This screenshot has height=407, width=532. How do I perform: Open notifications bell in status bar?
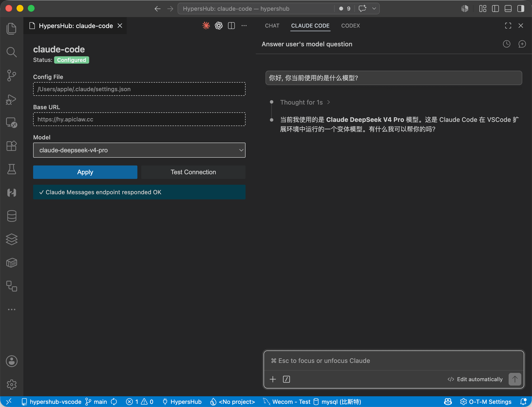523,402
